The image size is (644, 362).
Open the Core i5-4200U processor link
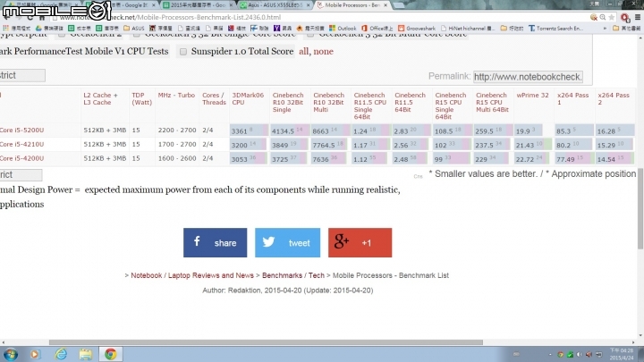pyautogui.click(x=21, y=158)
